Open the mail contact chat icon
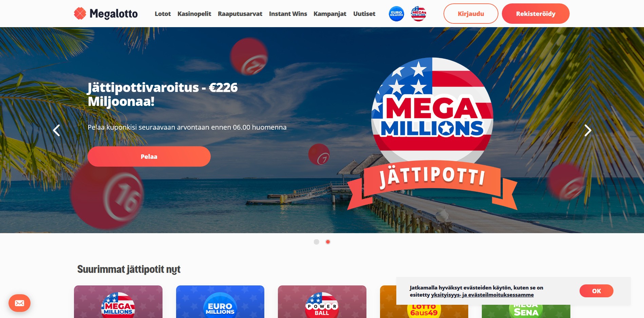644x318 pixels. (19, 303)
